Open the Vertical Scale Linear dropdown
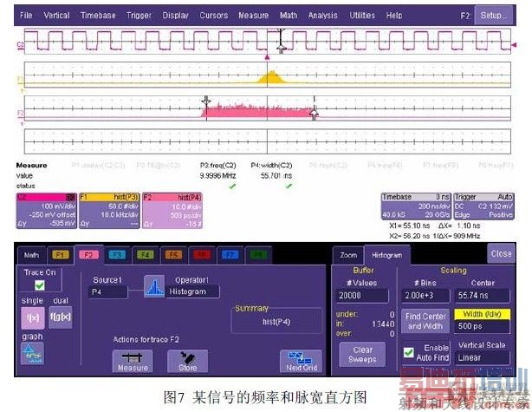The height and width of the screenshot is (412, 532). pyautogui.click(x=482, y=357)
